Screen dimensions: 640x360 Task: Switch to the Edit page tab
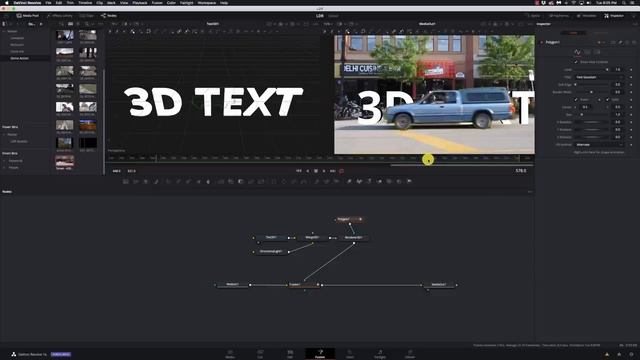290,354
